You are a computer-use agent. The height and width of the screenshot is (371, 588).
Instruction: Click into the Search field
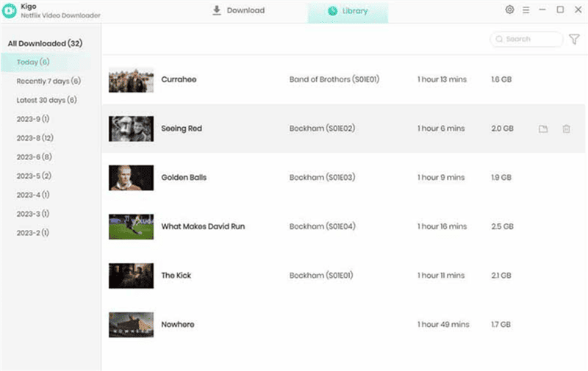[x=526, y=39]
